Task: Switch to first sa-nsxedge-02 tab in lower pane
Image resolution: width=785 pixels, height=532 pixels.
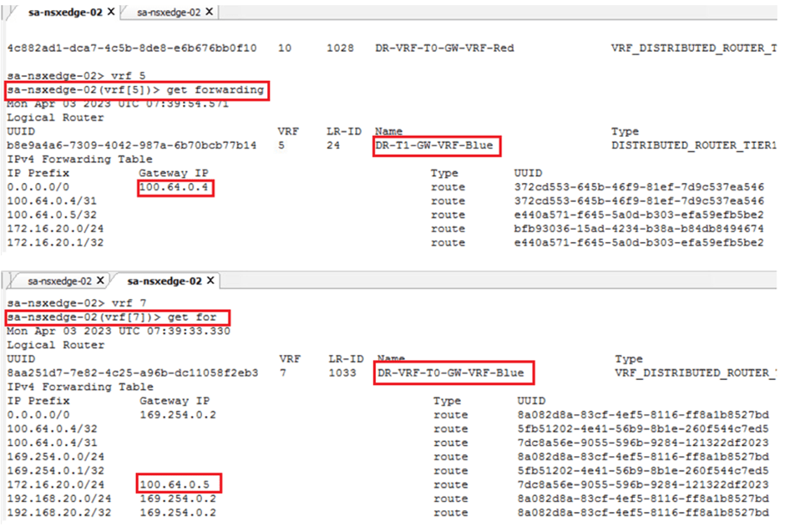Action: 58,281
